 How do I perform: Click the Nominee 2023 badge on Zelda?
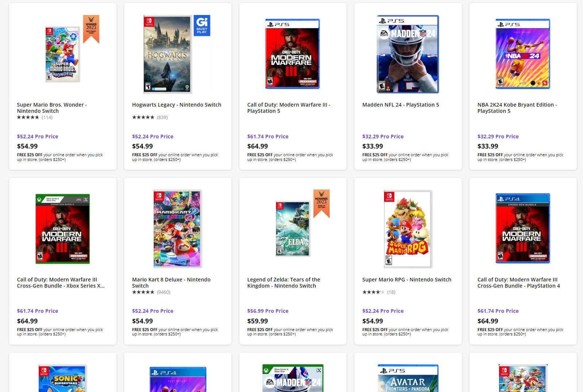pyautogui.click(x=322, y=203)
